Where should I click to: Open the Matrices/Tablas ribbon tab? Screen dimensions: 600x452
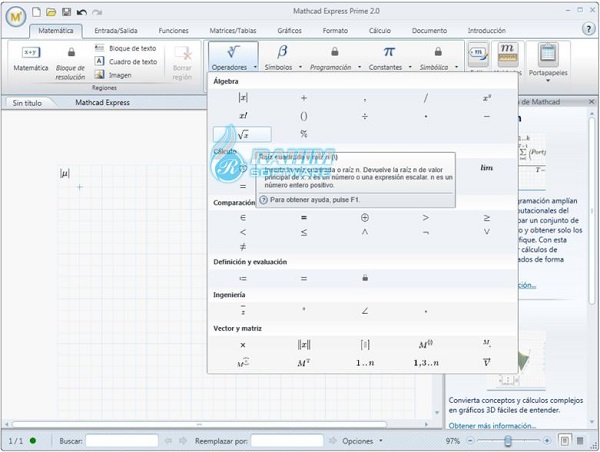[x=233, y=31]
